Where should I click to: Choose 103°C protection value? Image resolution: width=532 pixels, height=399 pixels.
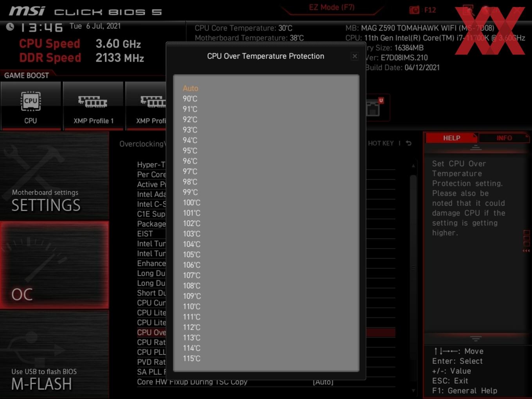click(x=192, y=234)
